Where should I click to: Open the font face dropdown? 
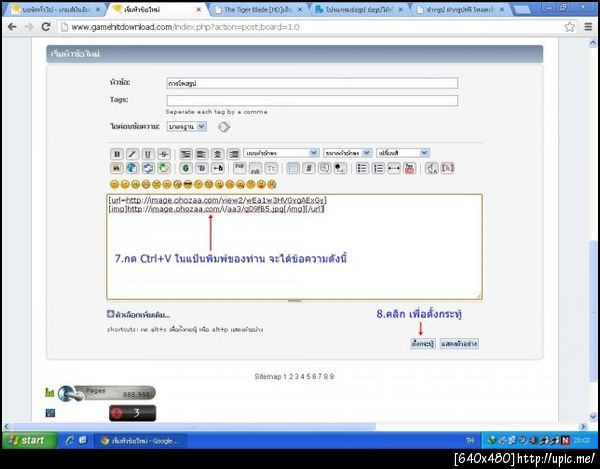281,153
